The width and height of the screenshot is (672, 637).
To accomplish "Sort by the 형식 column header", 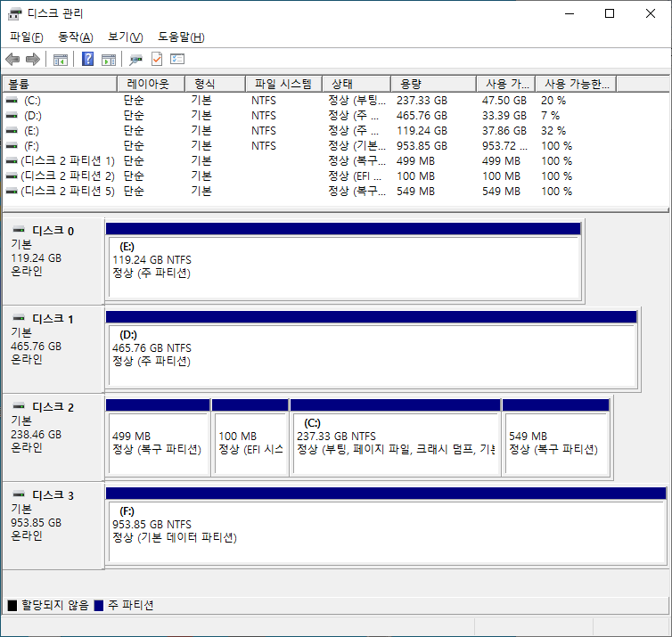I will (215, 84).
